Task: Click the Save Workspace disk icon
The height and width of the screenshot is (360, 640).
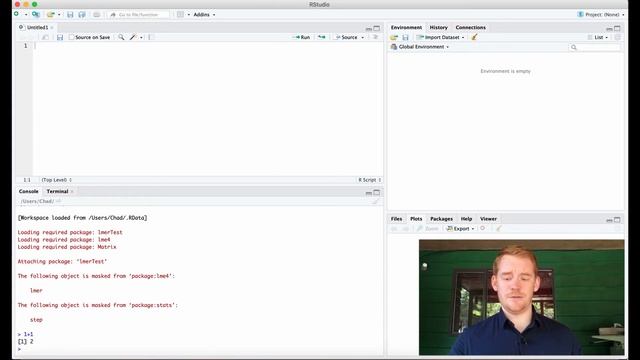Action: (405, 37)
